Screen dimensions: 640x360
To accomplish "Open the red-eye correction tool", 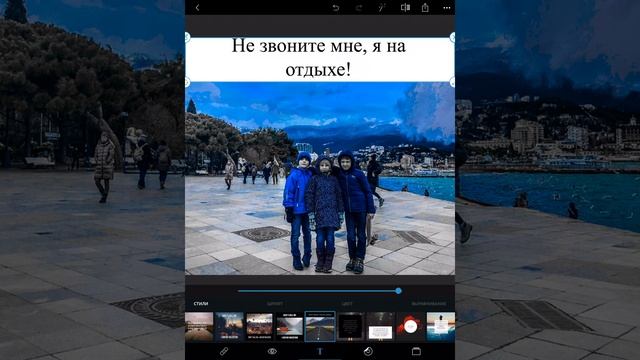I will 272,351.
